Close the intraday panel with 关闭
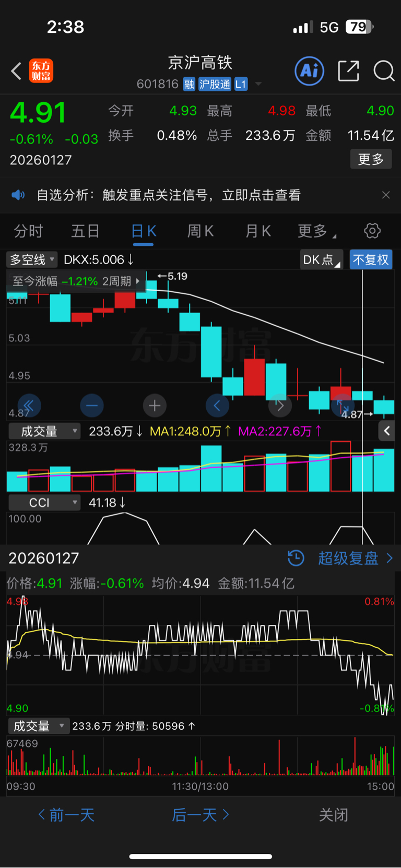Viewport: 401px width, 868px height. pos(333,815)
